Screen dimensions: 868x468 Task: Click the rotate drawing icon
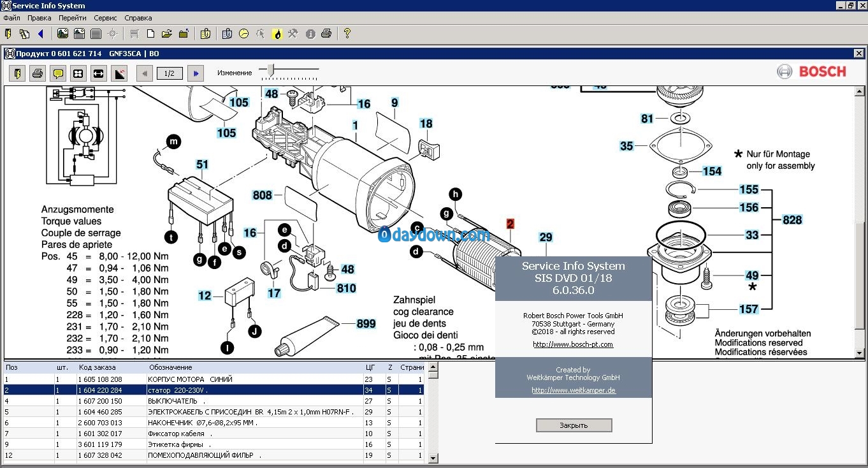point(119,73)
